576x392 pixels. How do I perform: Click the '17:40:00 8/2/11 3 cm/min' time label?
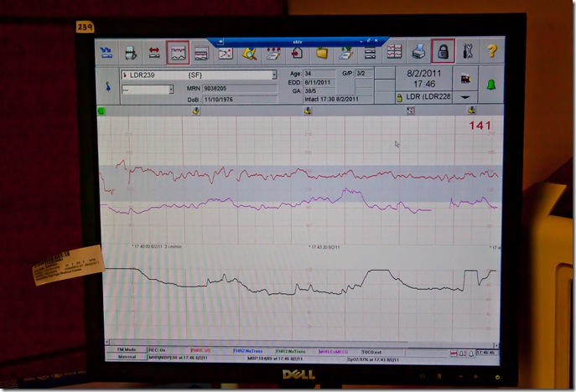[x=157, y=246]
